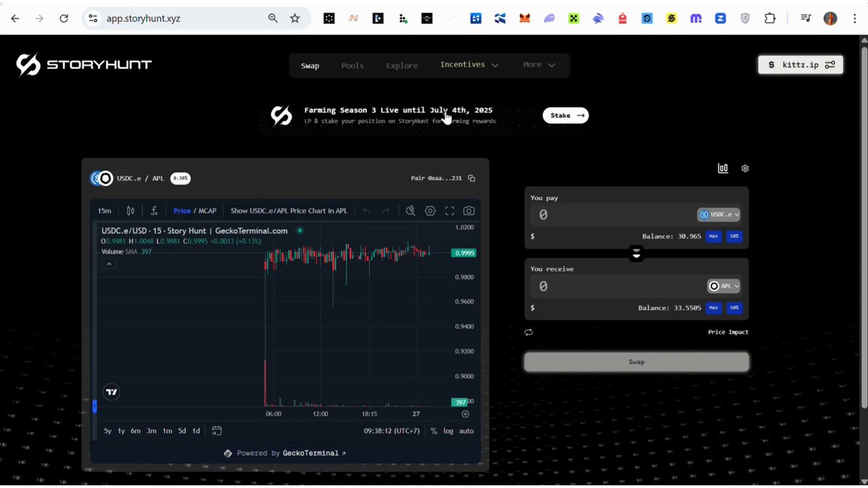
Task: Toggle log scale on chart
Action: 448,431
